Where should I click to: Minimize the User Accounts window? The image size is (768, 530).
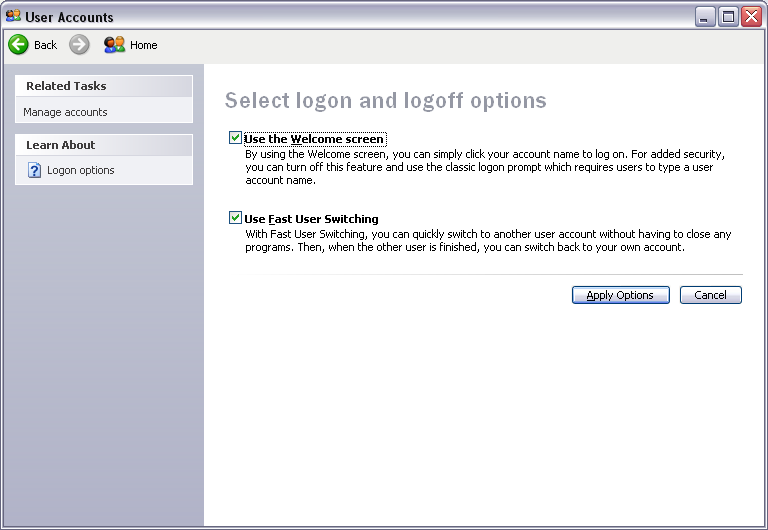[705, 17]
